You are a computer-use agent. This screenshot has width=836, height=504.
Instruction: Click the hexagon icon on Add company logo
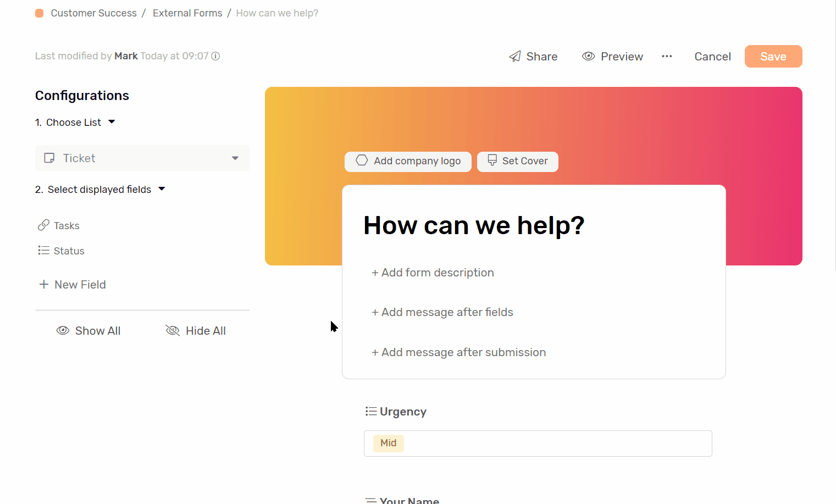coord(362,161)
